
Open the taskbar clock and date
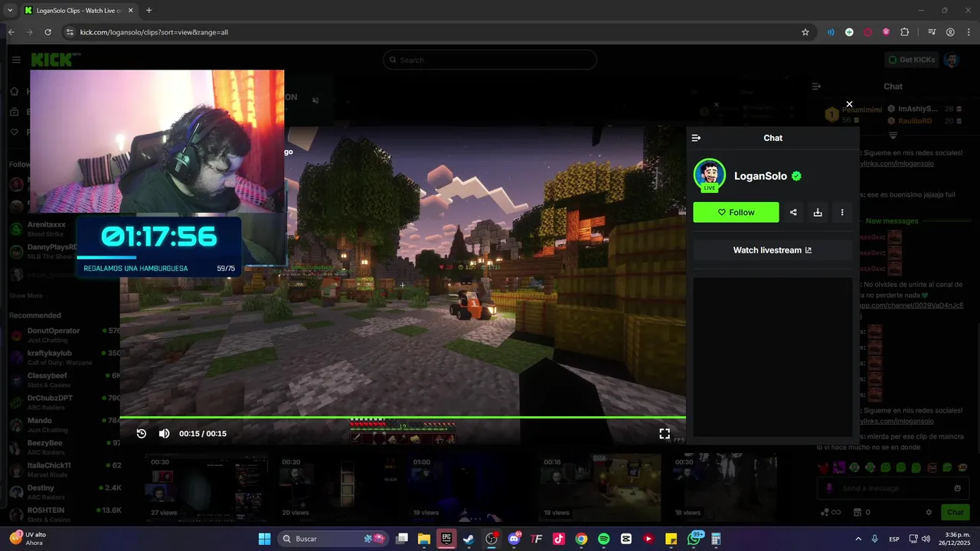point(955,539)
